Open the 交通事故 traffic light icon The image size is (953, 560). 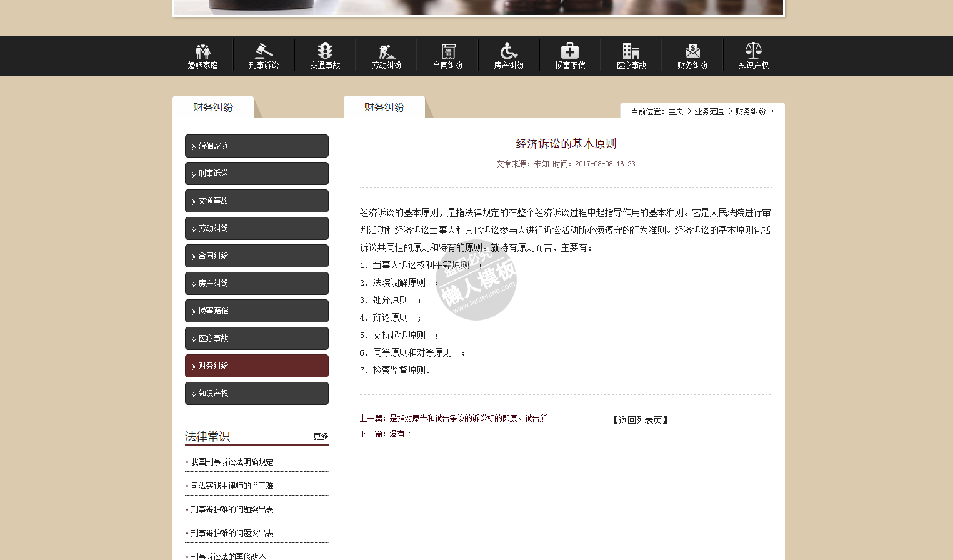(x=325, y=51)
